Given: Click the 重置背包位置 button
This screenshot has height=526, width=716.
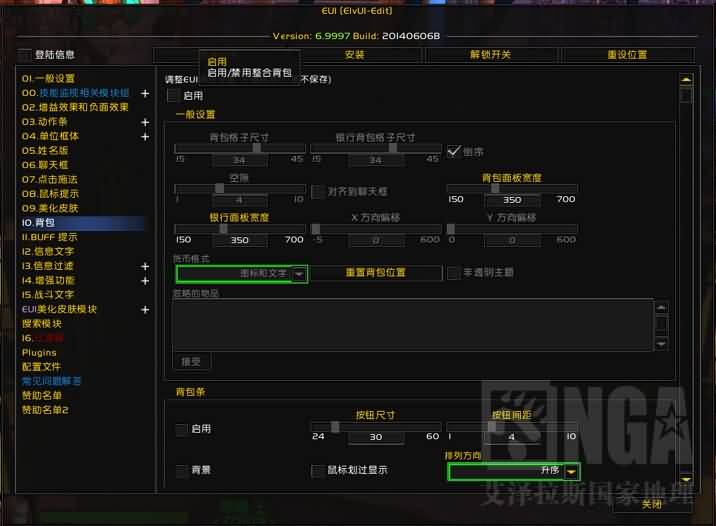Looking at the screenshot, I should click(x=376, y=273).
